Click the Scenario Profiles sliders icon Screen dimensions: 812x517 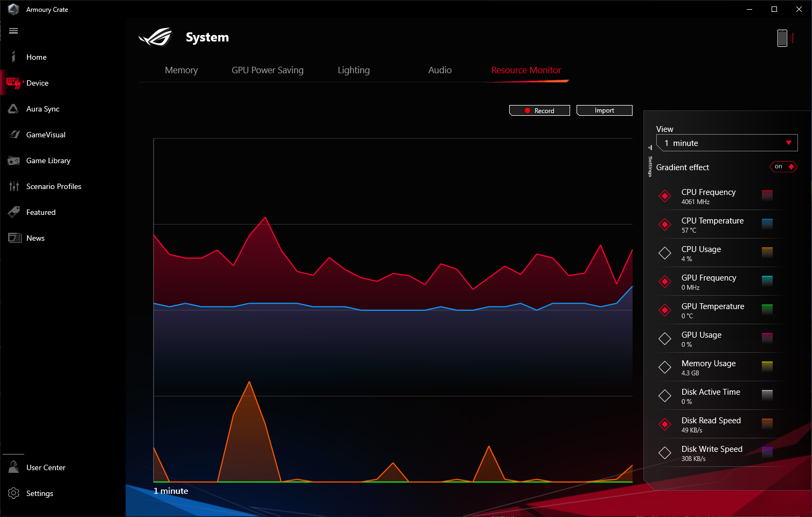pos(14,186)
